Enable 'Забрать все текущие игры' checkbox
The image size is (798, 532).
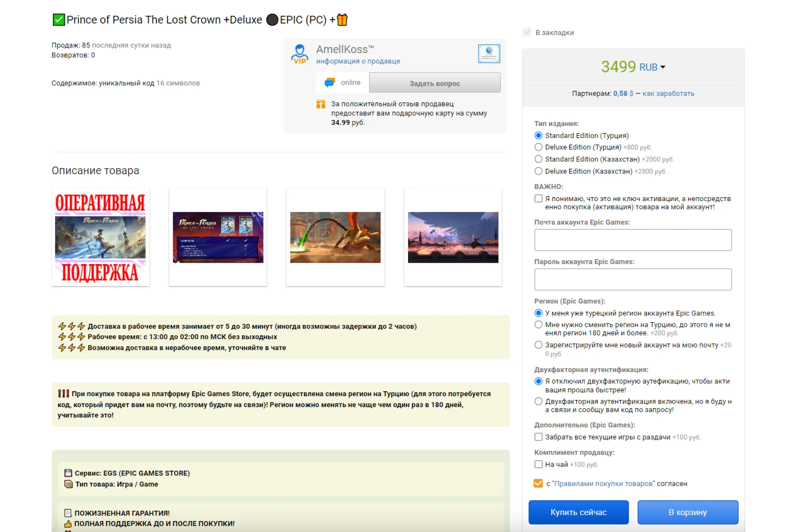[539, 437]
